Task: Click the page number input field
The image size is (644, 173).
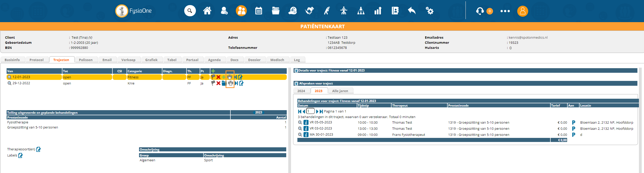Action: coord(310,111)
